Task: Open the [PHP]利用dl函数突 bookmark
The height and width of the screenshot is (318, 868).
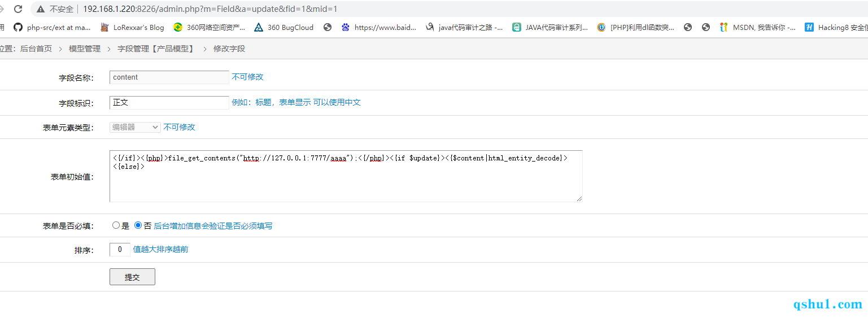Action: coord(636,27)
